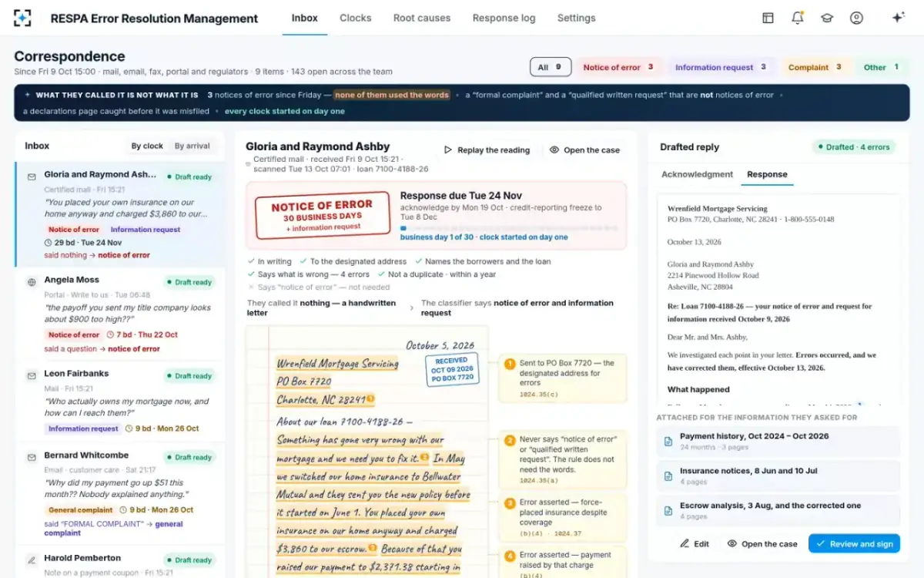Filter correspondence by All 9

click(x=551, y=67)
